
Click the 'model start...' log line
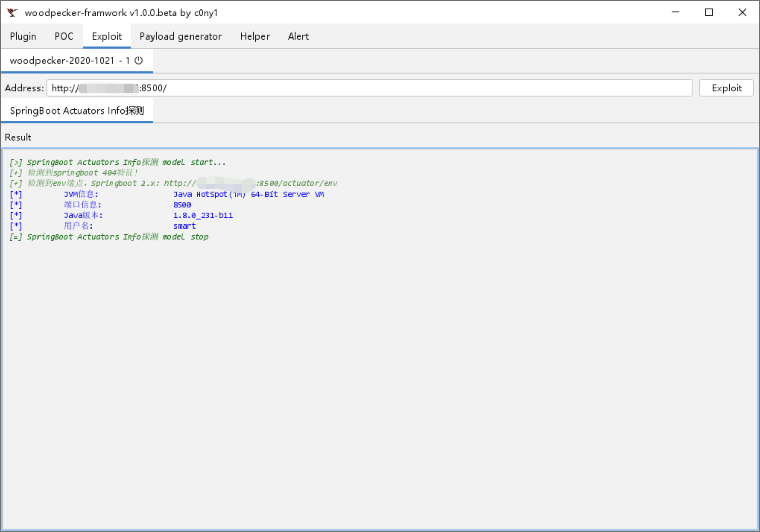click(x=118, y=162)
